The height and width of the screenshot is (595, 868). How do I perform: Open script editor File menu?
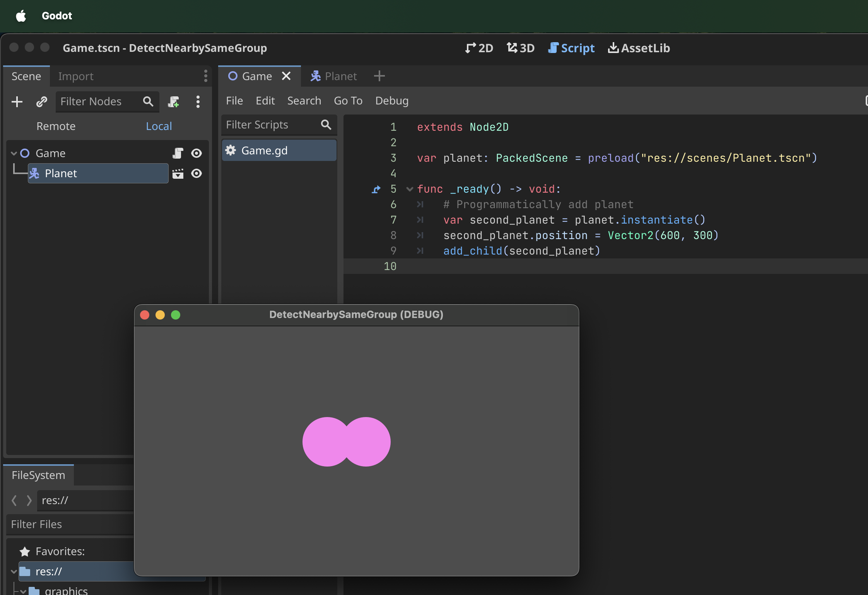[x=234, y=101]
